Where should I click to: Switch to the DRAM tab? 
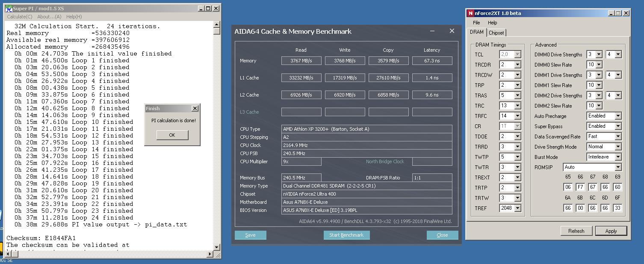pyautogui.click(x=477, y=32)
